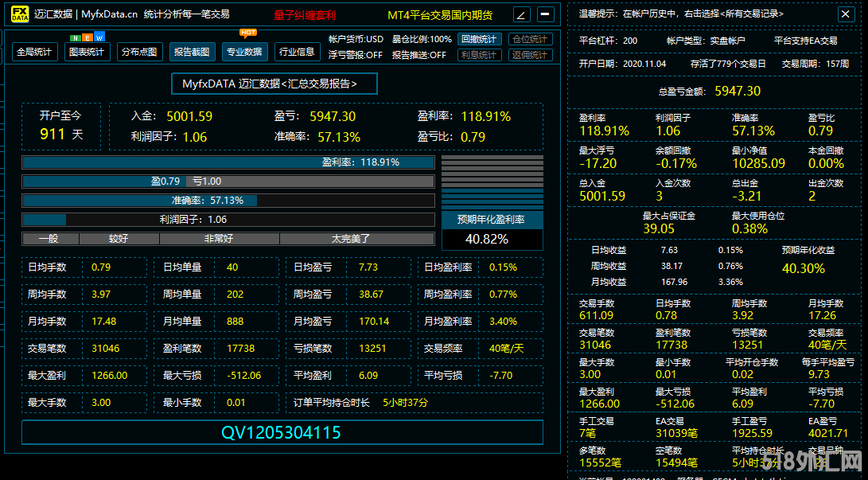The height and width of the screenshot is (480, 868).
Task: Click the FX DATA logo icon
Action: coord(20,14)
